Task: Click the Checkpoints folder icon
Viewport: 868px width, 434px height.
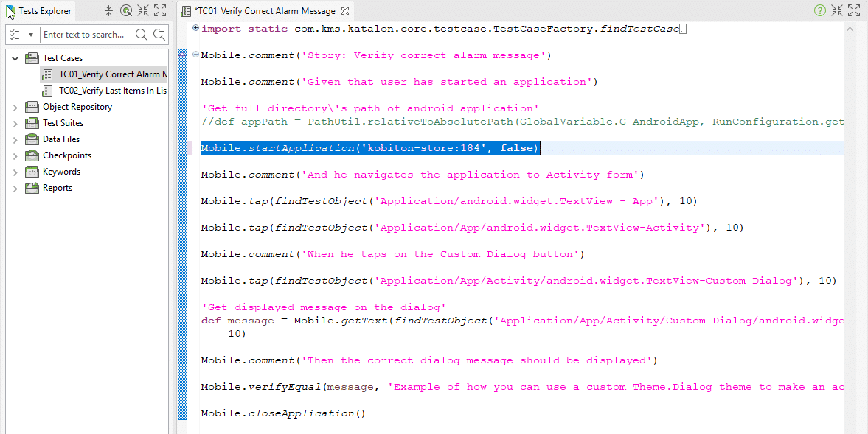Action: (x=32, y=155)
